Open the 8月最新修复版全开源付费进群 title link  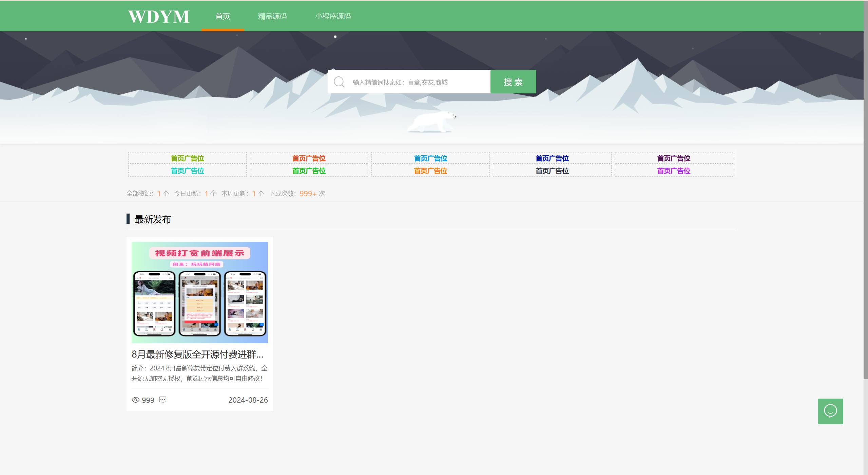click(x=197, y=354)
